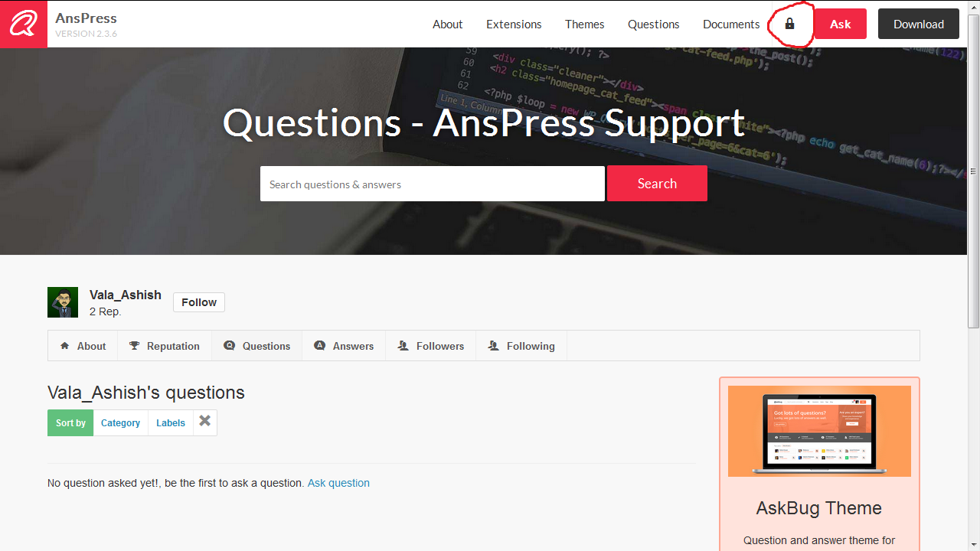Open Themes in top navigation

coord(585,24)
